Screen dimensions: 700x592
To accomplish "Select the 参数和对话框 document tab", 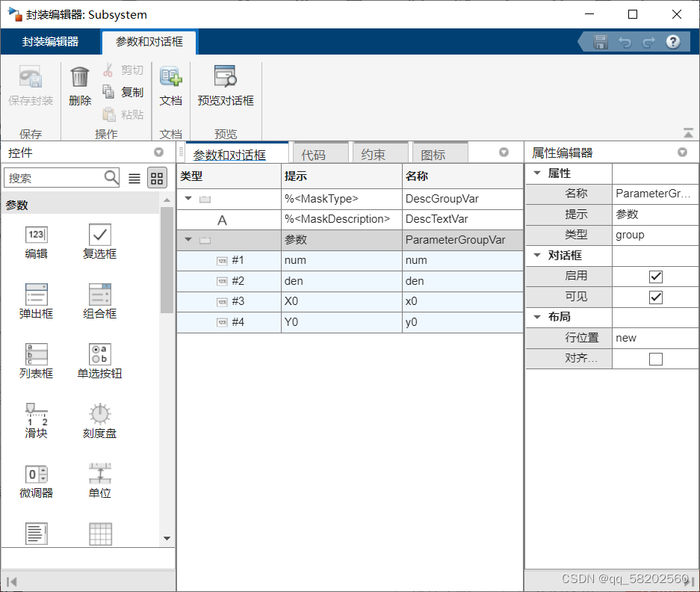I will tap(237, 154).
